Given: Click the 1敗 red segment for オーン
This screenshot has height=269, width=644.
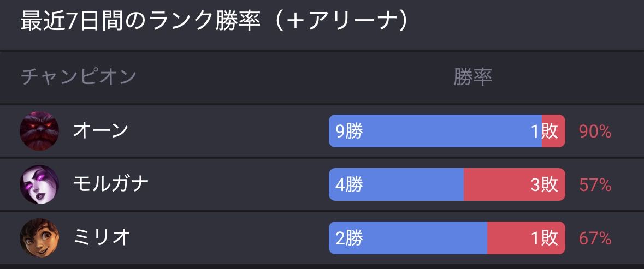Looking at the screenshot, I should [553, 131].
